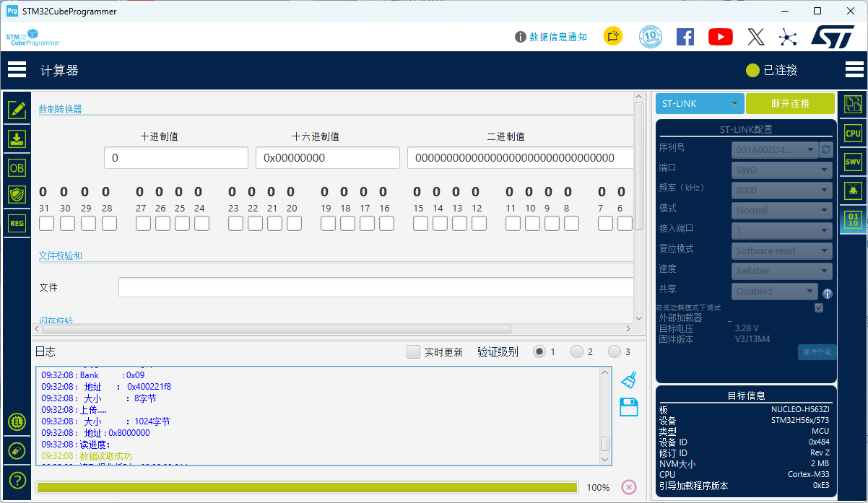This screenshot has height=503, width=868.
Task: Open the ST-LINK interface dropdown
Action: pos(700,103)
